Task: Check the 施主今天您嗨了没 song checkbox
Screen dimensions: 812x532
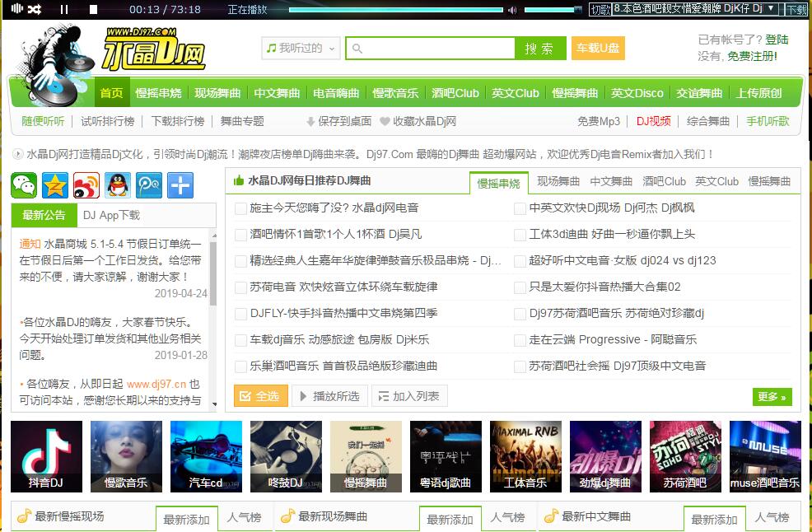Action: tap(240, 209)
